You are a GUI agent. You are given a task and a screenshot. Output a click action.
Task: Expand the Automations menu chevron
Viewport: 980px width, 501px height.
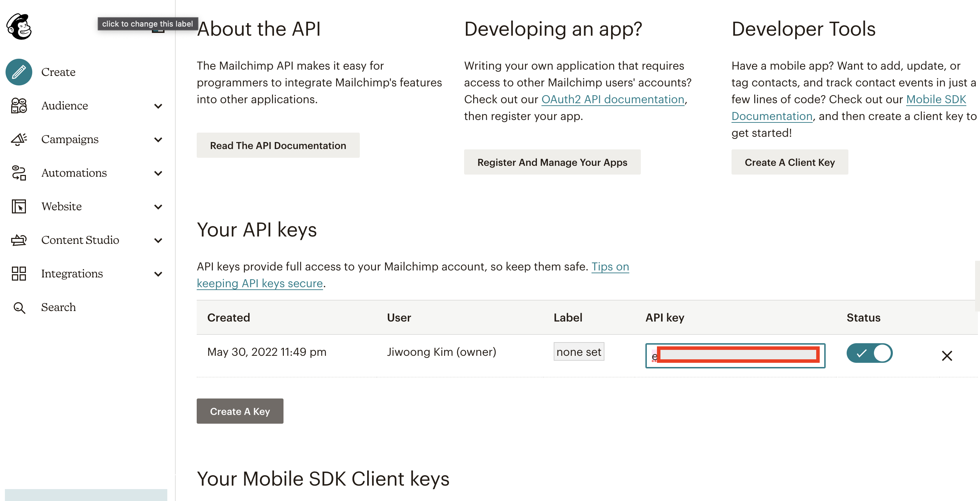[158, 173]
